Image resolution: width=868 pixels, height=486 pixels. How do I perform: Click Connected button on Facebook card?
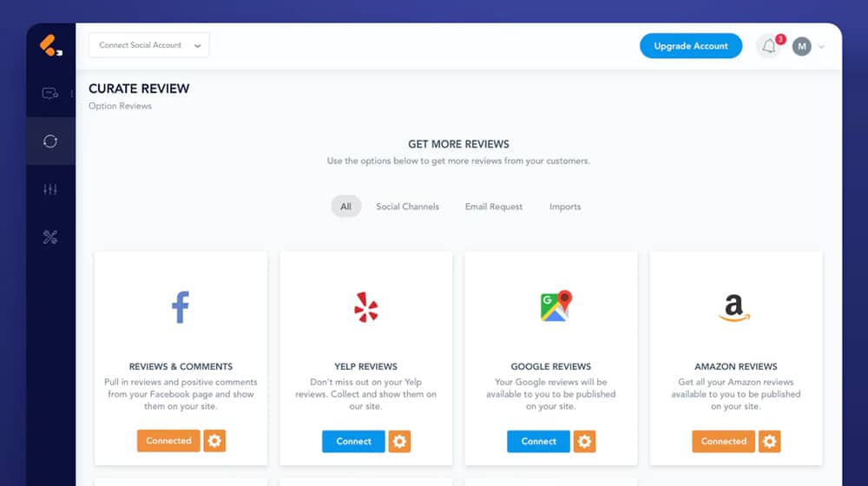169,441
